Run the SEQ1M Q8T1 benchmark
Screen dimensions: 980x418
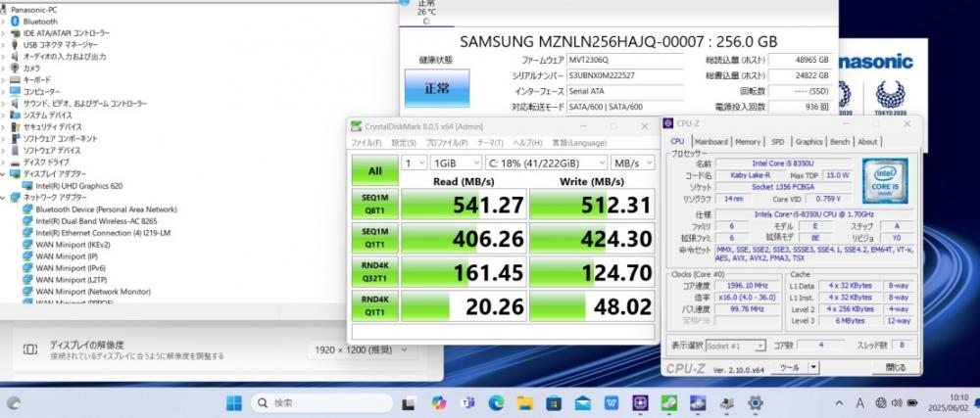point(375,204)
